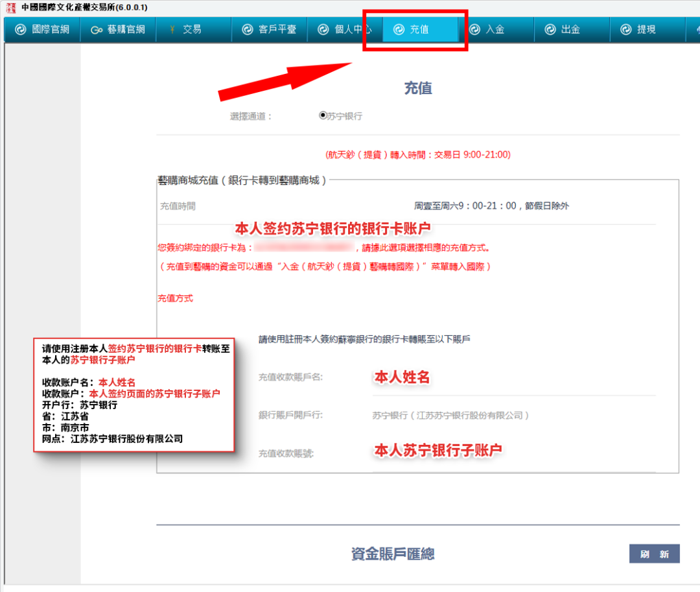Click the 銀行賬戶開戶行 label
This screenshot has width=700, height=592.
290,415
